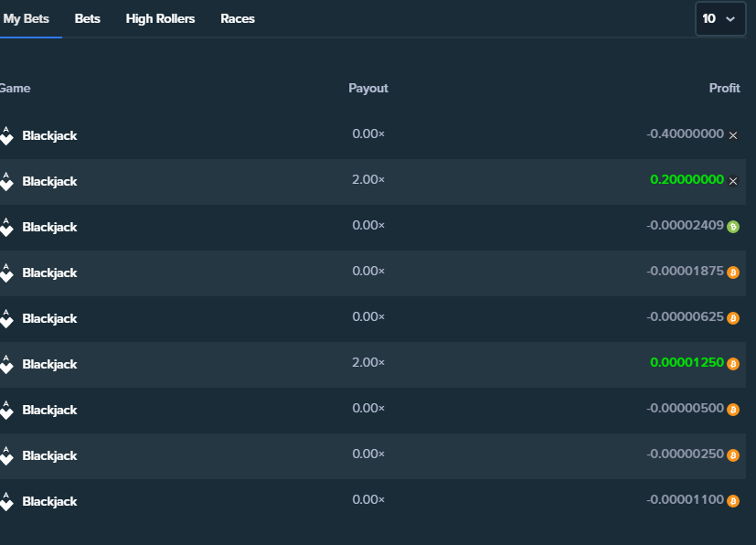Click the Bitcoin icon beside 0.00001250 profit
Viewport: 756px width, 545px height.
733,364
